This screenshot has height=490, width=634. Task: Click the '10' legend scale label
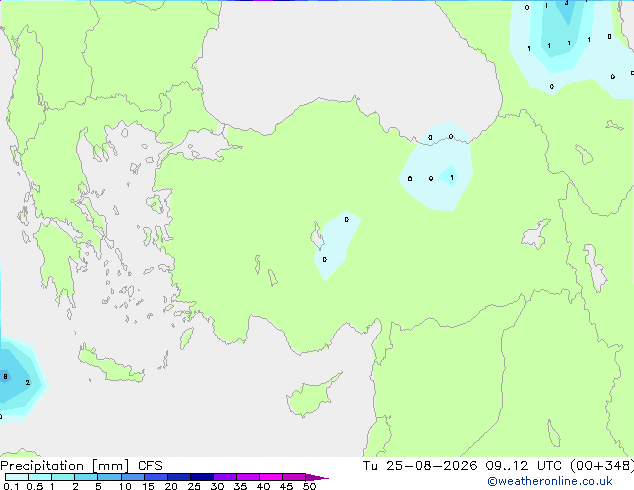point(125,486)
